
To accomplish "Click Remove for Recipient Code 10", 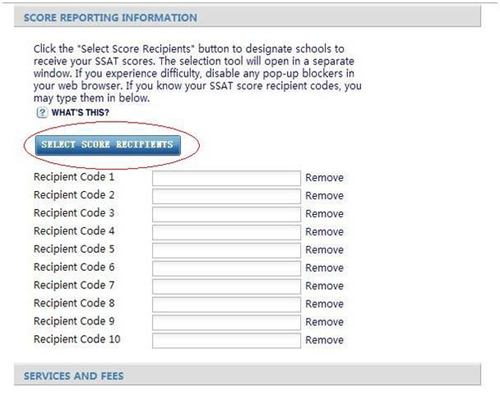I will coord(324,340).
